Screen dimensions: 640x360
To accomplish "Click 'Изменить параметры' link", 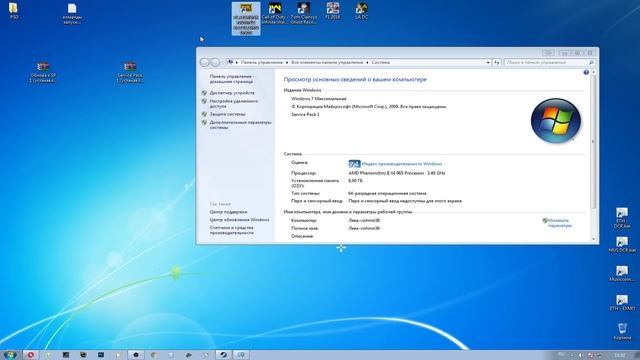I will [559, 223].
